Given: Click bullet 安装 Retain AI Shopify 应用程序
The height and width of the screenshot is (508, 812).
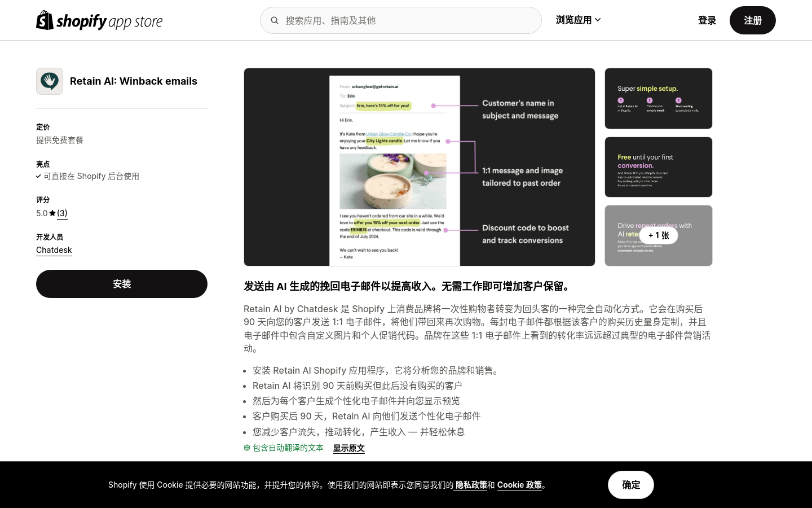Looking at the screenshot, I should point(376,370).
